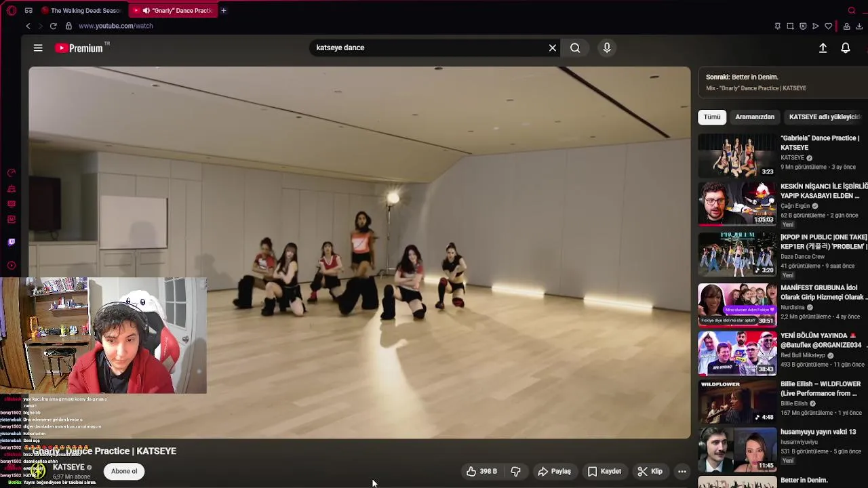Open the KEP1ER 'PROBLEM' video thumbnail
The height and width of the screenshot is (488, 868).
tap(737, 254)
